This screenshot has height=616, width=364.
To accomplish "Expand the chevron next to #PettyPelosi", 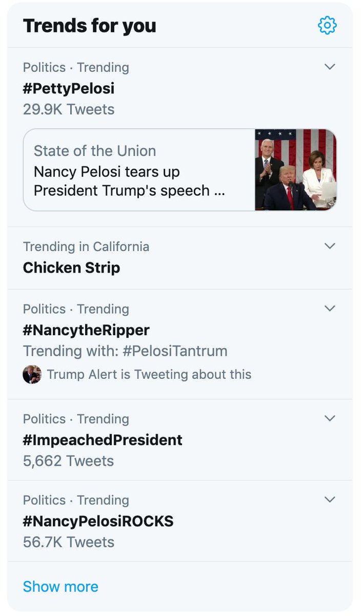I will 330,67.
